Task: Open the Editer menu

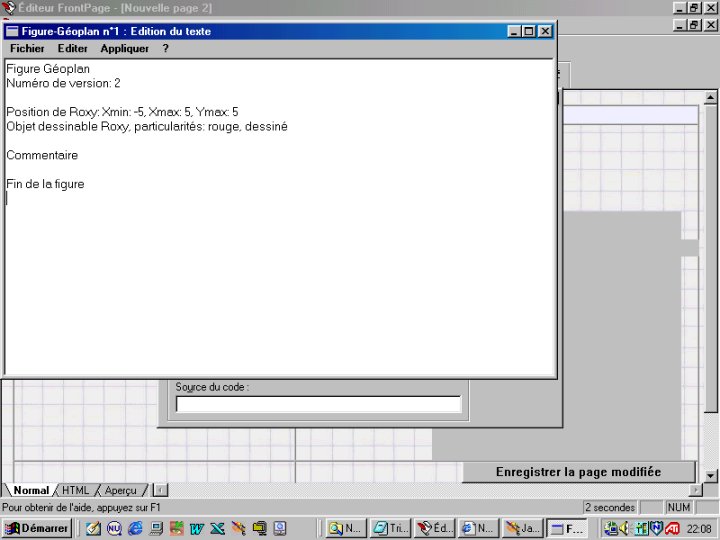Action: 73,48
